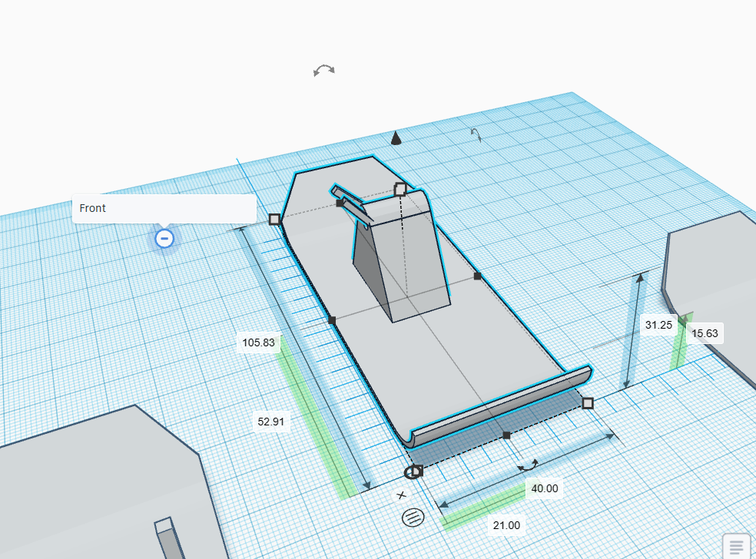Click the large curved rotation handle above the model
This screenshot has height=559, width=756.
324,71
